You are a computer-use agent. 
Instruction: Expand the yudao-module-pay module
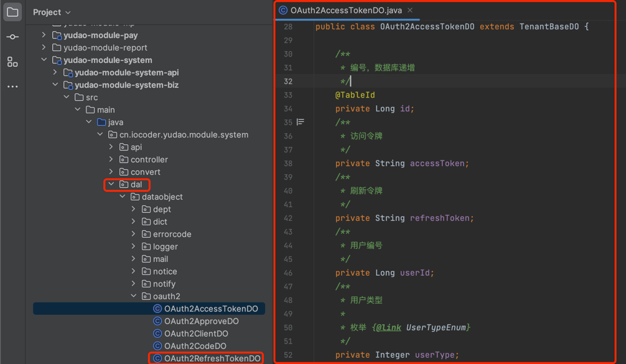coord(44,35)
